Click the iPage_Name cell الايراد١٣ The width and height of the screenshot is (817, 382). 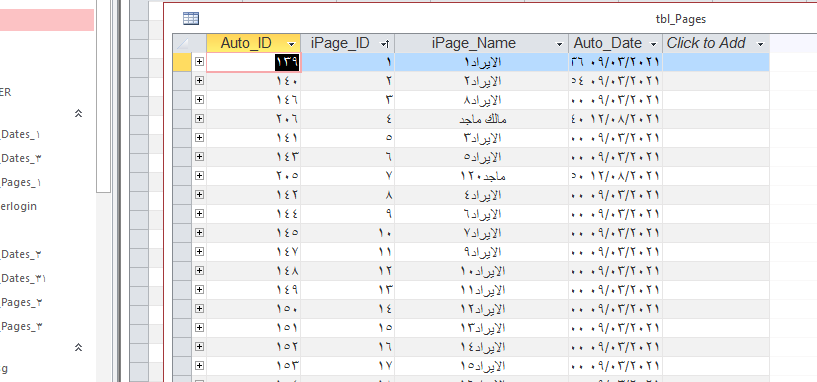coord(481,328)
